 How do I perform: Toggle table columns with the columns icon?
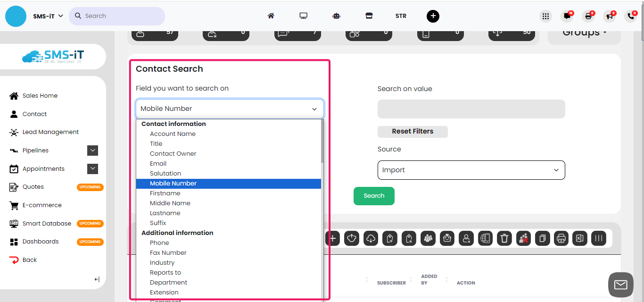(599, 238)
